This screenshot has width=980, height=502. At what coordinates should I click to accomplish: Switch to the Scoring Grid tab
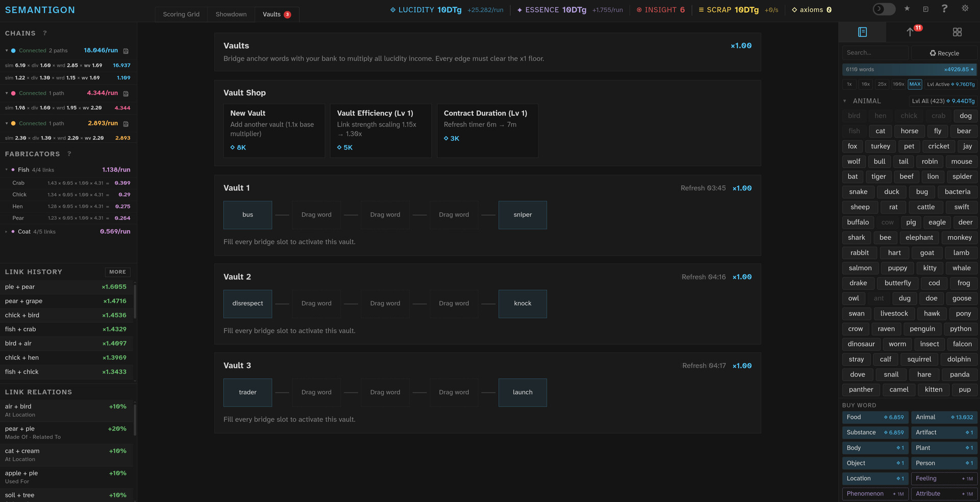[181, 14]
